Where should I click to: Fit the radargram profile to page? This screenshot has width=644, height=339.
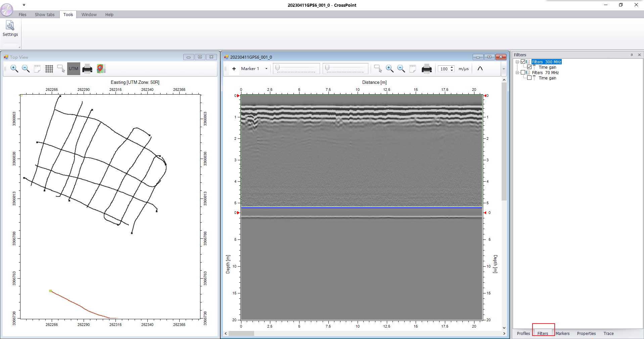click(413, 69)
